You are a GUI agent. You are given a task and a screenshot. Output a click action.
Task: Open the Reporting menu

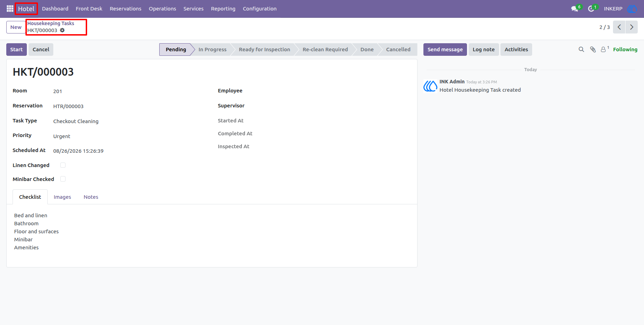click(x=223, y=9)
